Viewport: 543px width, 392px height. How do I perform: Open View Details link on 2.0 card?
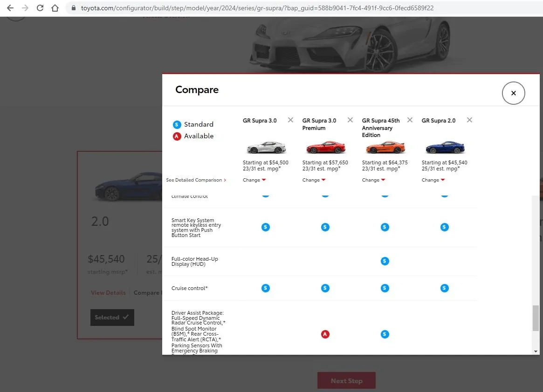(x=108, y=293)
